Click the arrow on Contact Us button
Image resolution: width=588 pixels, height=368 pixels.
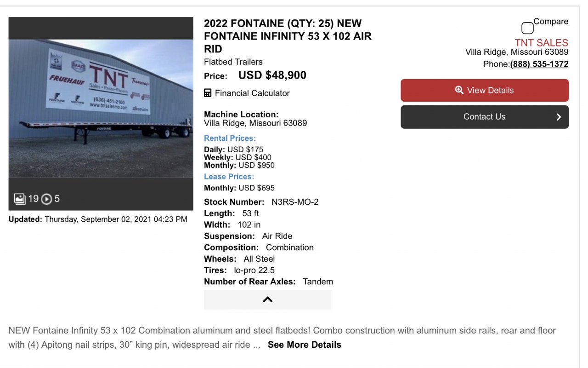click(x=559, y=117)
